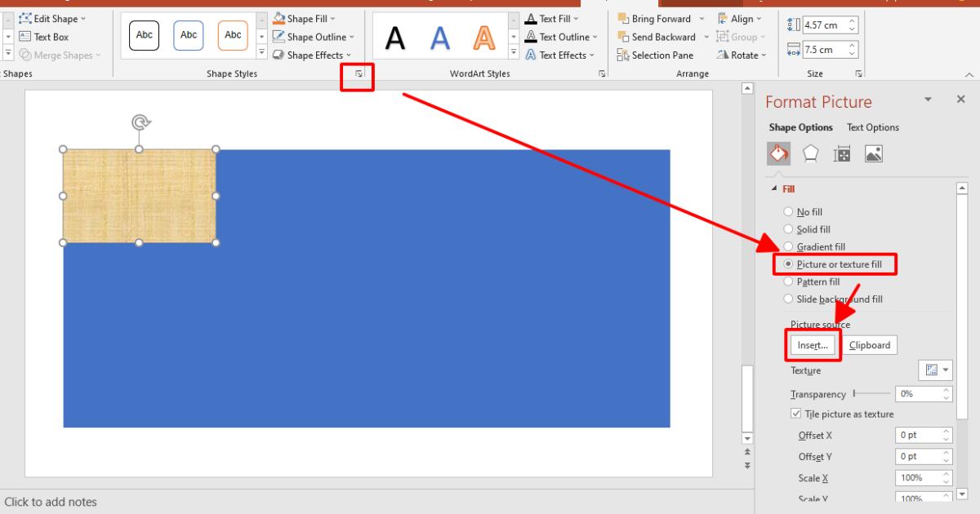Open the Edit Shape menu

click(53, 18)
